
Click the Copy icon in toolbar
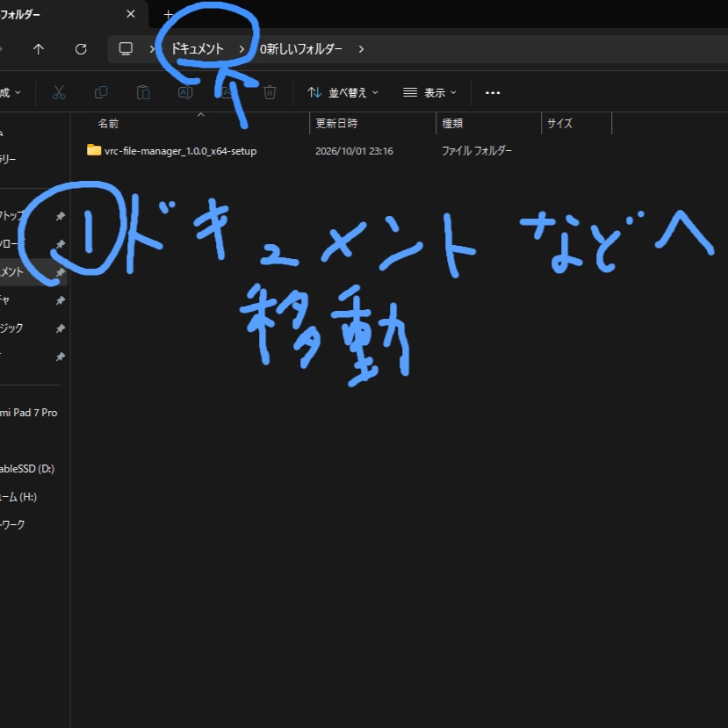101,92
